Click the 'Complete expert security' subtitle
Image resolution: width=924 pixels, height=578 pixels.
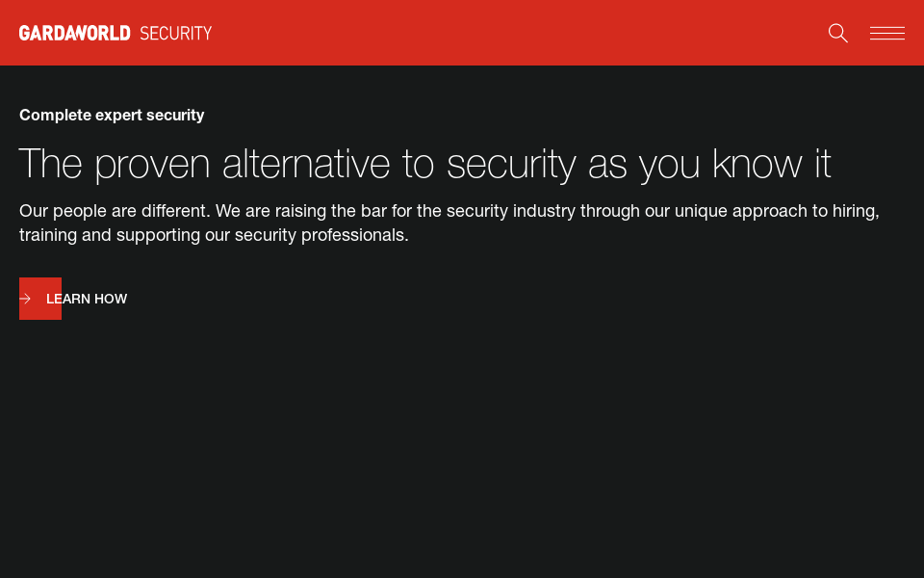tap(112, 115)
